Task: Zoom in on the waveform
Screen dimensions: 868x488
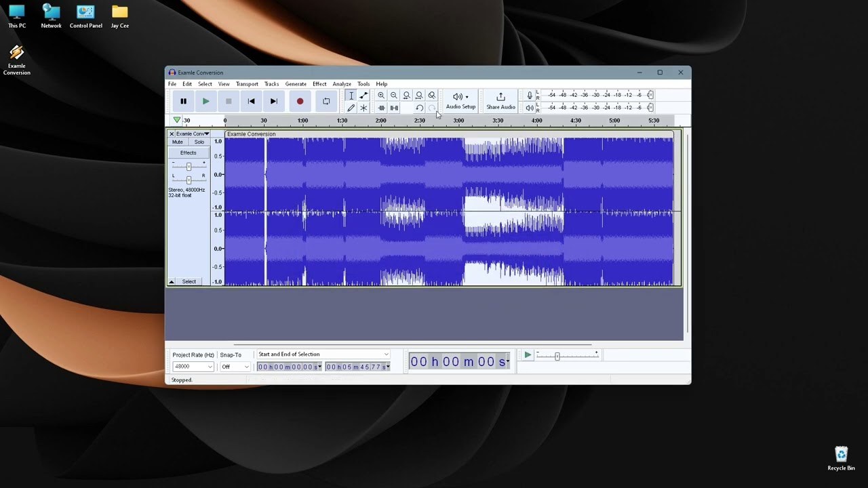Action: 381,96
